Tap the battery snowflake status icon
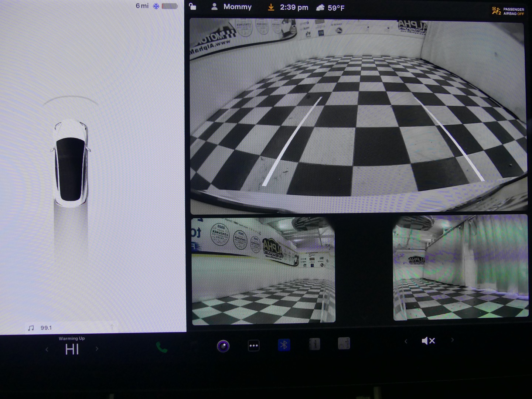The width and height of the screenshot is (532, 399). pos(156,6)
